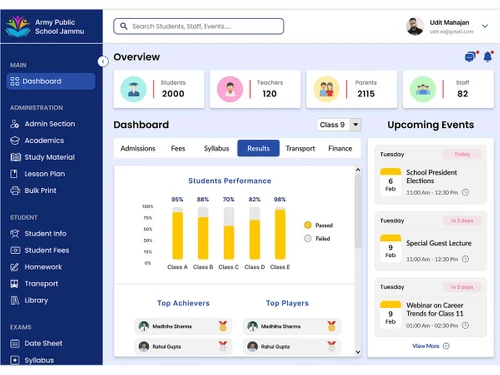Click Madhiha Sharma avatar in Top Players

(x=252, y=326)
